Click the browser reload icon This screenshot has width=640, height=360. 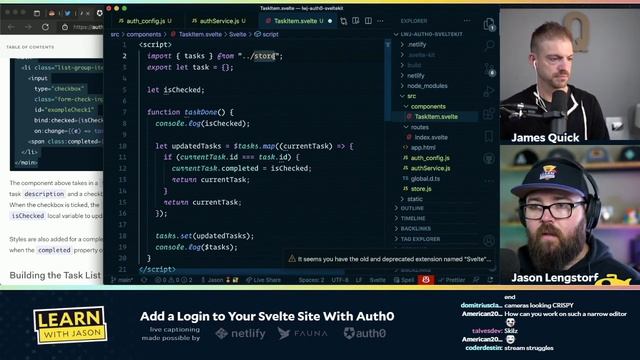point(45,27)
